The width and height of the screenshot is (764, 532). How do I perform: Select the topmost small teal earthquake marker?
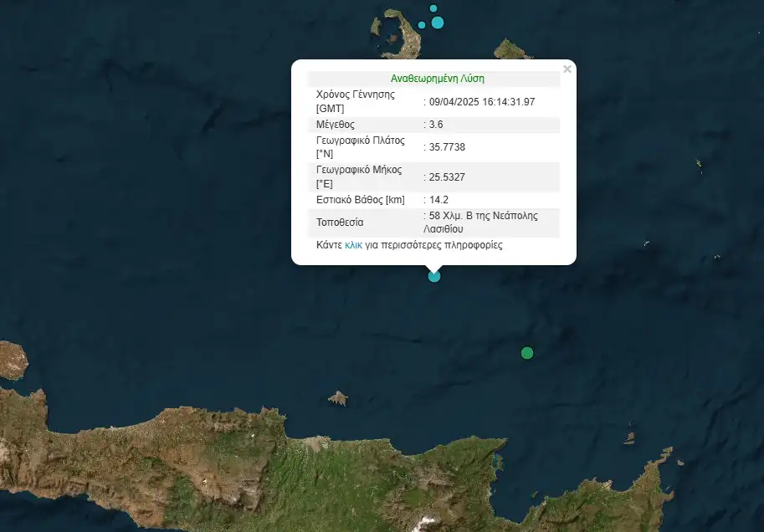click(433, 8)
